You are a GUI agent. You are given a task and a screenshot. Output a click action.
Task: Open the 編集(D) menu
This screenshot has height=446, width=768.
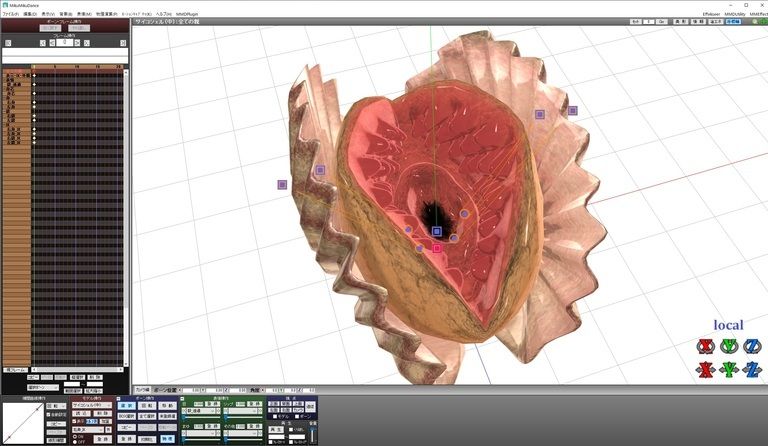(30, 14)
